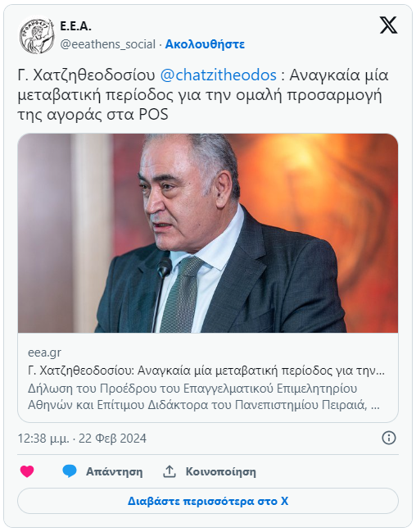Open the E.E.A. profile avatar

click(37, 35)
